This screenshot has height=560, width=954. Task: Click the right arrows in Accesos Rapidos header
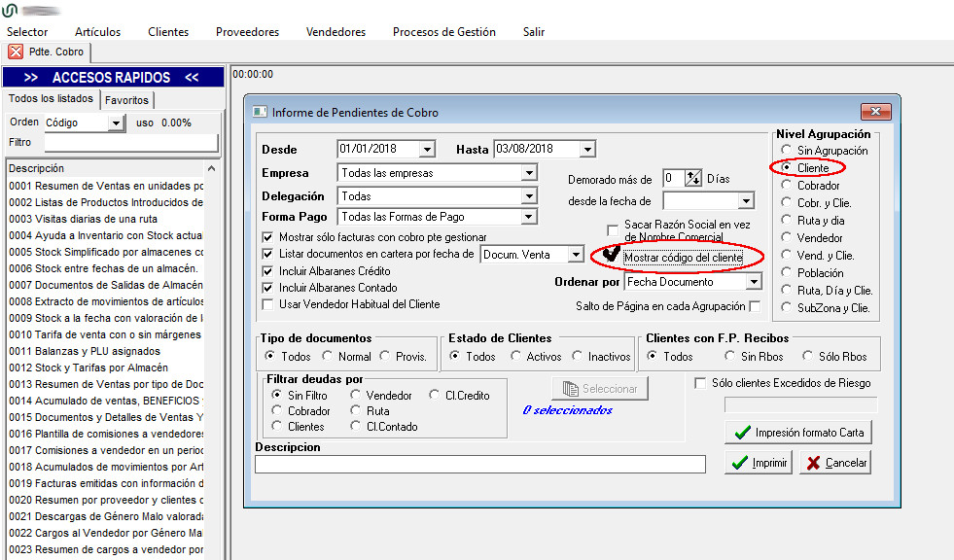click(x=31, y=78)
